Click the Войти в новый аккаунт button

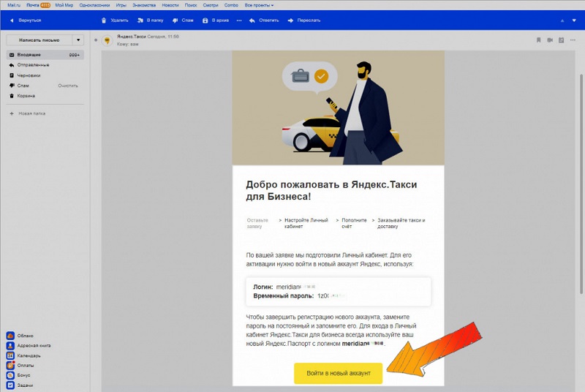pos(339,374)
